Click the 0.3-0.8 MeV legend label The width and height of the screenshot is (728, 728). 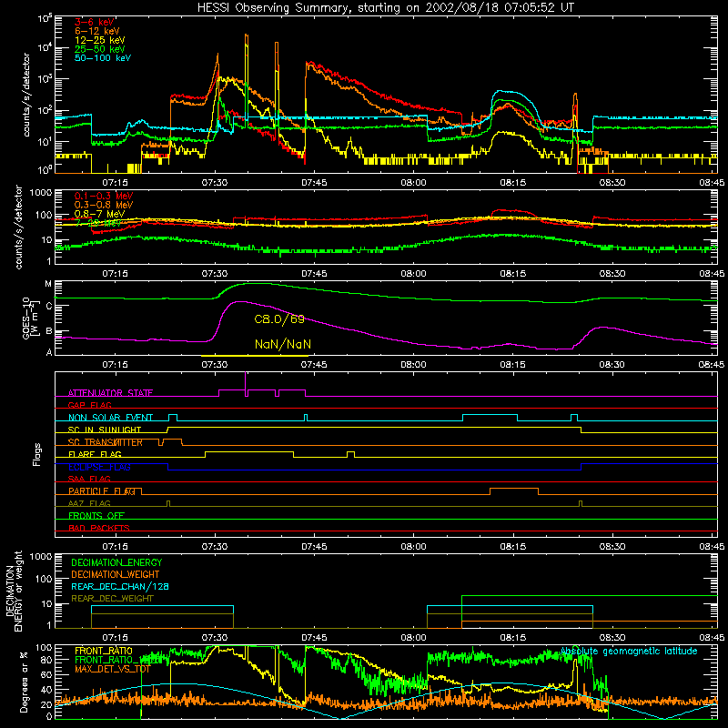(104, 205)
